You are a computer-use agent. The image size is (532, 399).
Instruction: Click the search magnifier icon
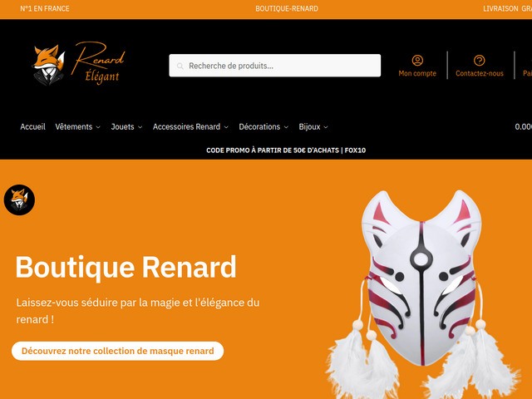180,66
